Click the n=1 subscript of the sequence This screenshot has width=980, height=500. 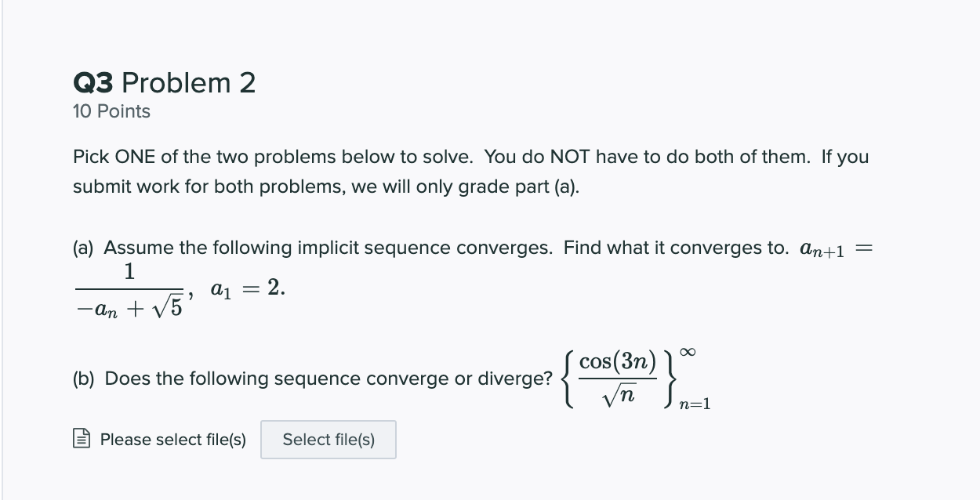695,404
